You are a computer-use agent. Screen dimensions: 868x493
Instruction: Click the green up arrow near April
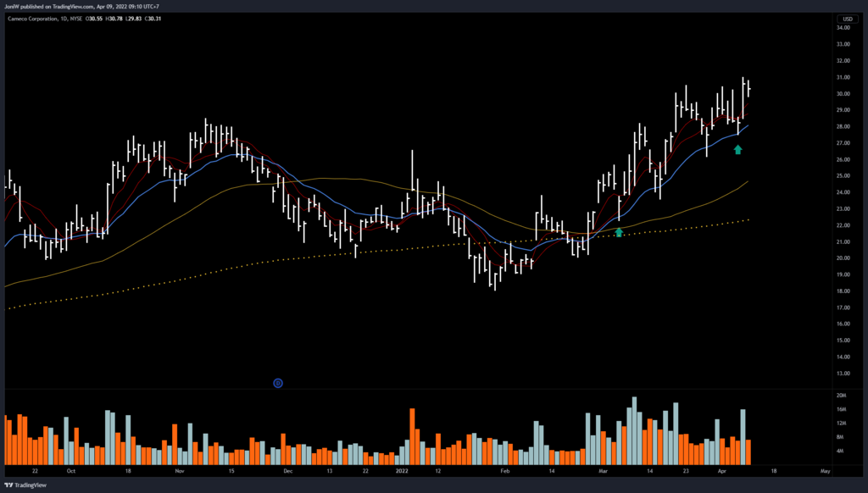[x=737, y=150]
